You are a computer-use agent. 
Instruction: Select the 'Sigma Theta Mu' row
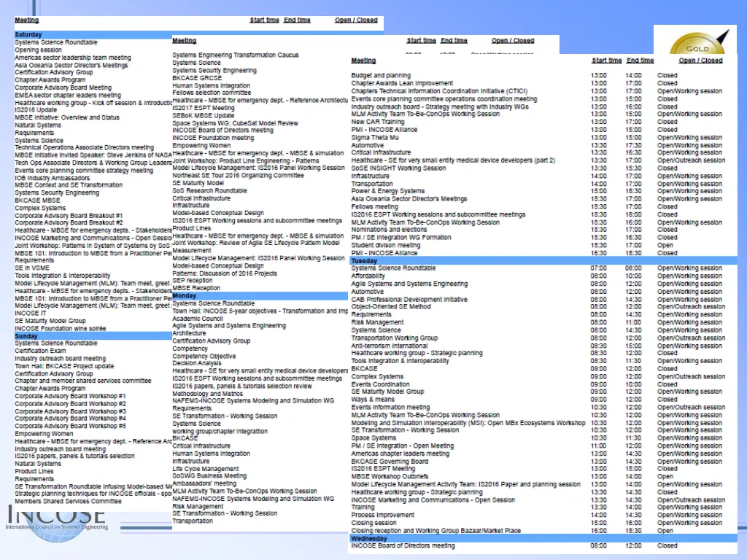point(374,138)
